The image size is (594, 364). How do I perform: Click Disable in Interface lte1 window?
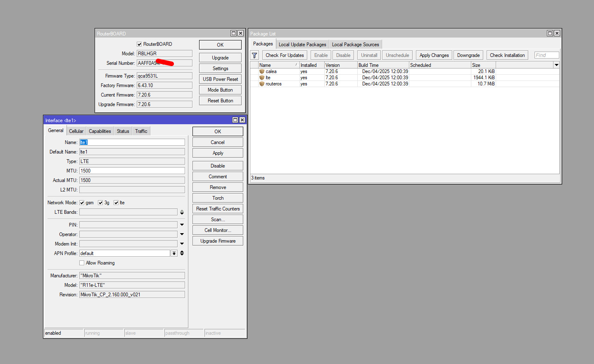pos(218,166)
